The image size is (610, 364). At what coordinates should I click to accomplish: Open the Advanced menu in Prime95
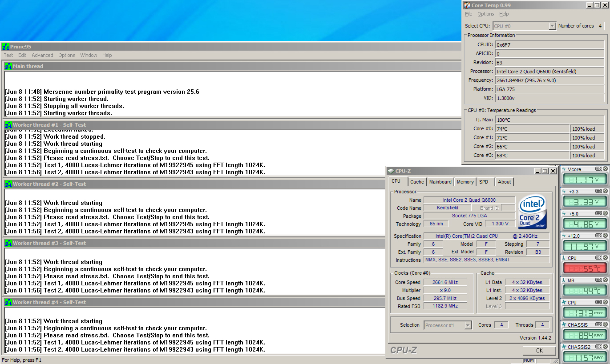click(42, 55)
